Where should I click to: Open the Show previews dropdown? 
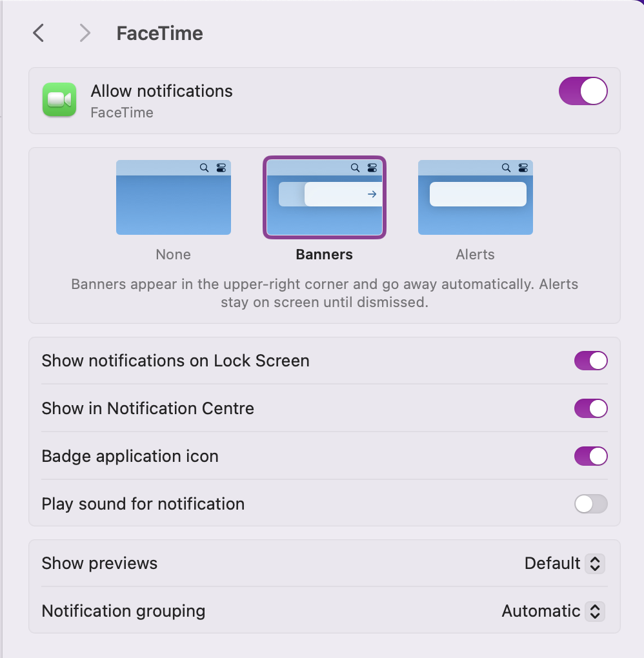[x=595, y=563]
